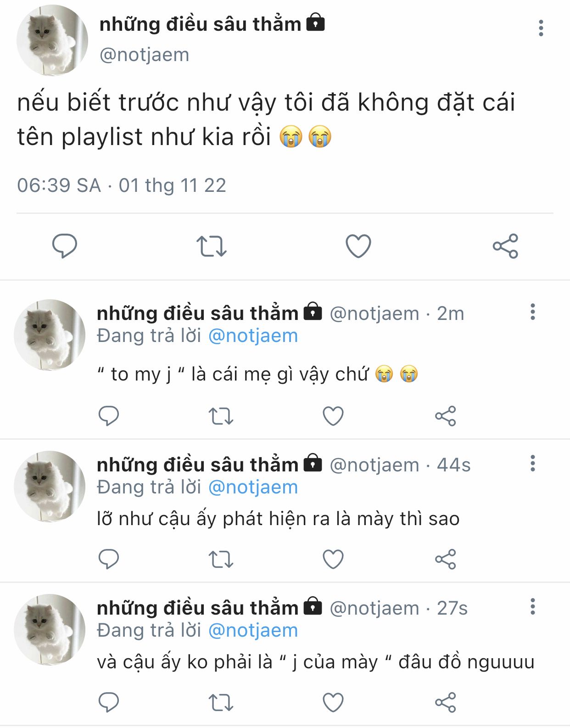Viewport: 570px width, 728px height.
Task: Open cat profile picture on main tweet
Action: pyautogui.click(x=52, y=40)
